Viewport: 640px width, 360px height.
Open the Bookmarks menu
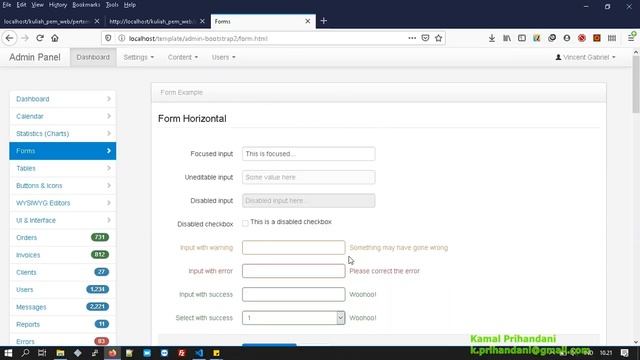tap(86, 5)
